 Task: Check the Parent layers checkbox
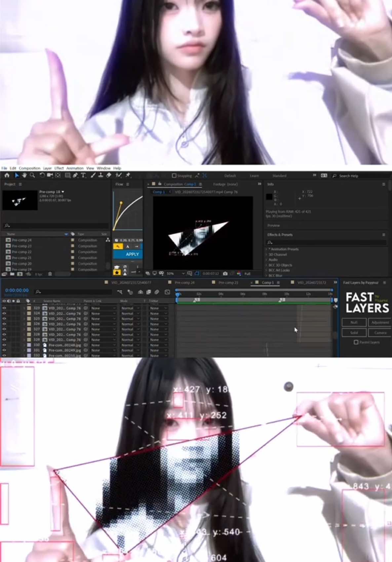pyautogui.click(x=356, y=342)
